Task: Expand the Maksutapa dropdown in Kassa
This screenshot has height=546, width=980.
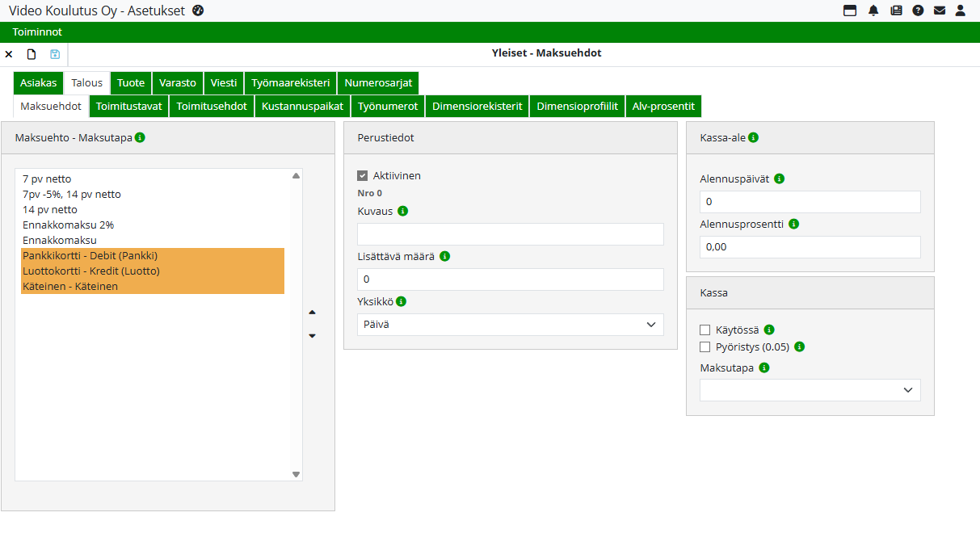Action: coord(810,390)
